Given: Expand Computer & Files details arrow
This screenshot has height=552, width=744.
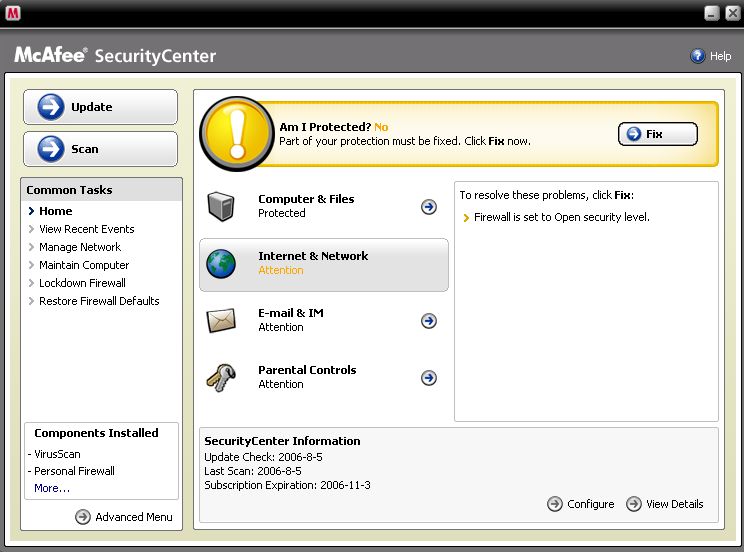Looking at the screenshot, I should click(x=429, y=207).
